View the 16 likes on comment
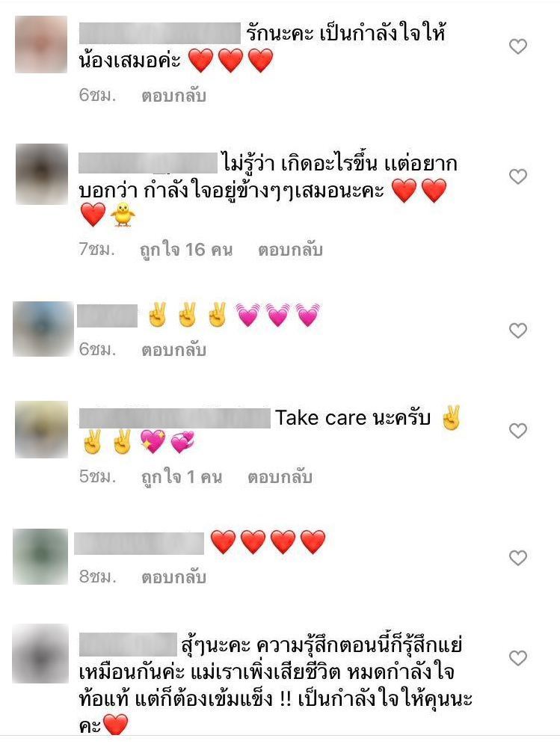The height and width of the screenshot is (750, 560). coord(186,250)
